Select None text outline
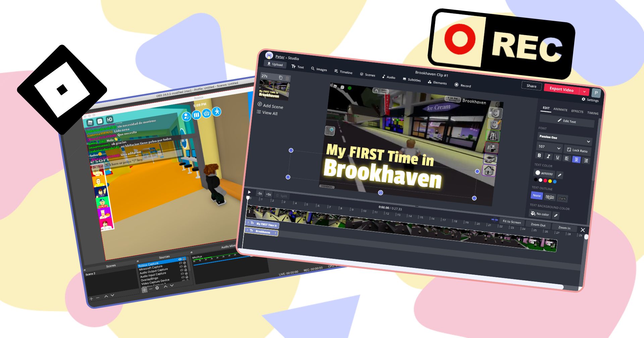644x338 pixels. coord(537,195)
